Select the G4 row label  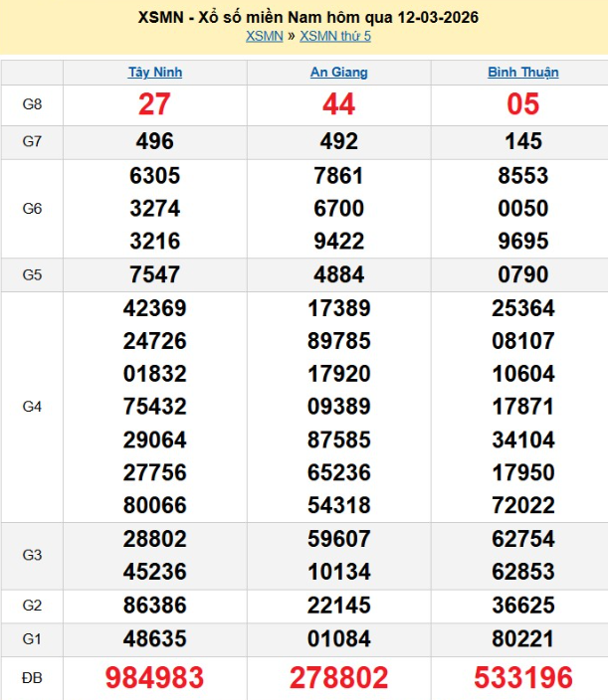(32, 407)
